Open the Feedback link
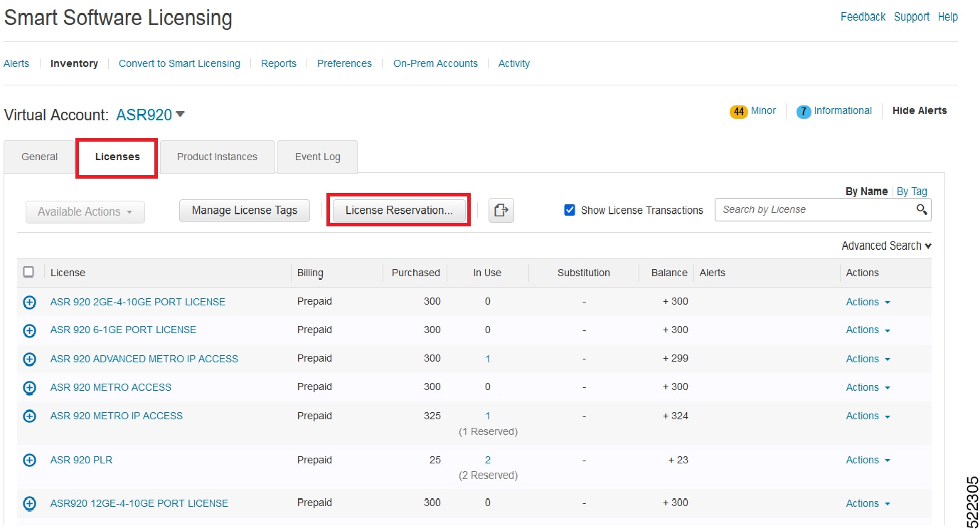 863,16
